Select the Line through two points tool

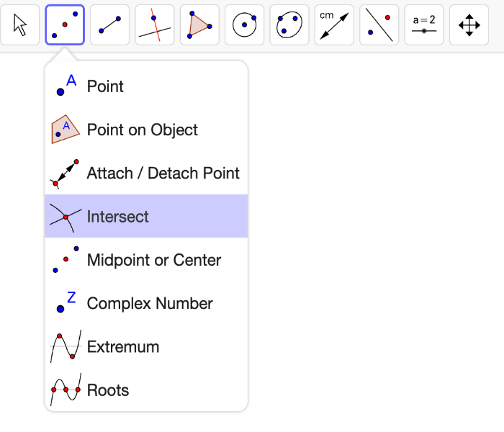click(110, 24)
